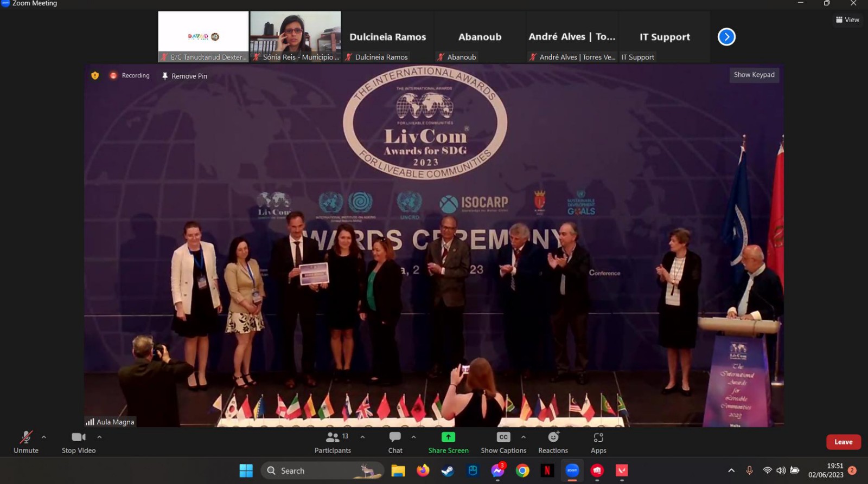This screenshot has width=868, height=484.
Task: Click Show Keypad button
Action: tap(754, 75)
